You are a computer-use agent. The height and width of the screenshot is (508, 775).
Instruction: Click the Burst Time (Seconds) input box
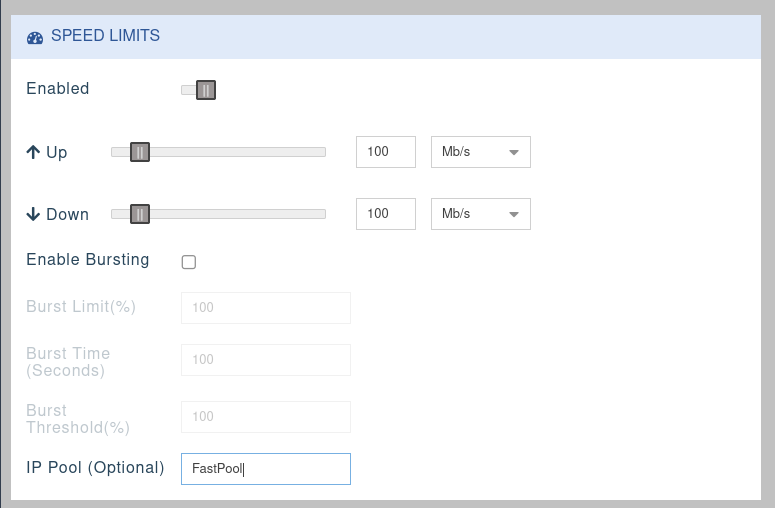(265, 360)
